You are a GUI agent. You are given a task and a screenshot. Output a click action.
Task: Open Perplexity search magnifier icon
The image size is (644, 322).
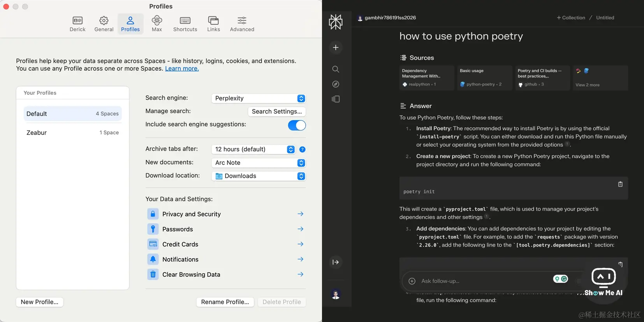coord(336,69)
